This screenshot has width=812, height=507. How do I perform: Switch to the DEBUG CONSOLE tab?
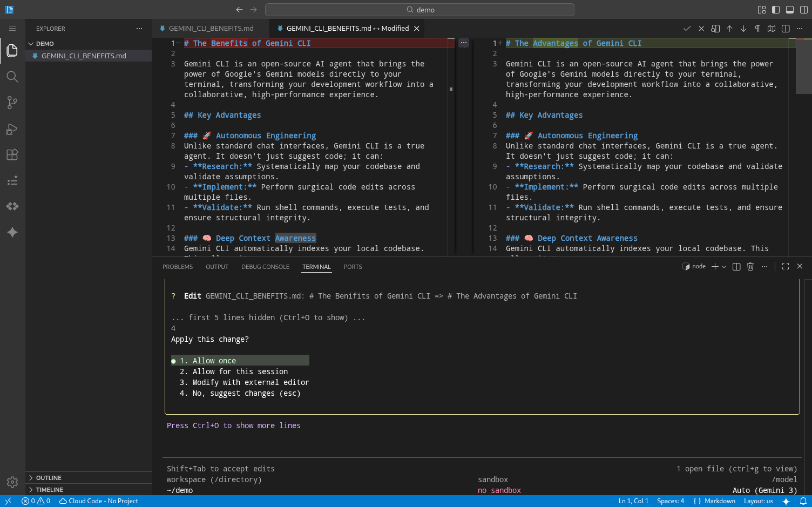coord(265,266)
